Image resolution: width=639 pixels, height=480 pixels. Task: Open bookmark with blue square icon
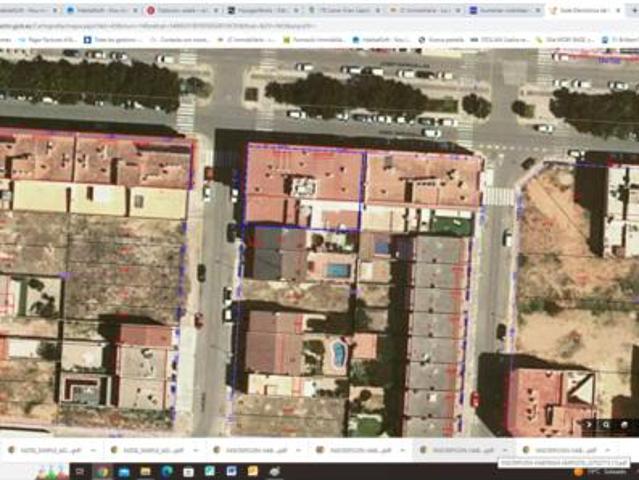click(x=113, y=40)
